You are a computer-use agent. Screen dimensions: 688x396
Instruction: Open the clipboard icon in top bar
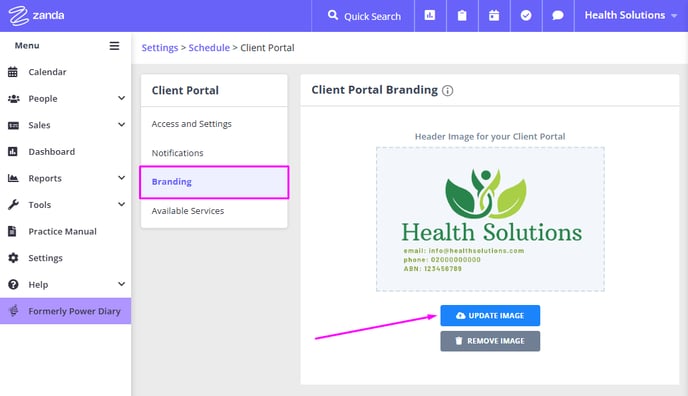(x=462, y=15)
